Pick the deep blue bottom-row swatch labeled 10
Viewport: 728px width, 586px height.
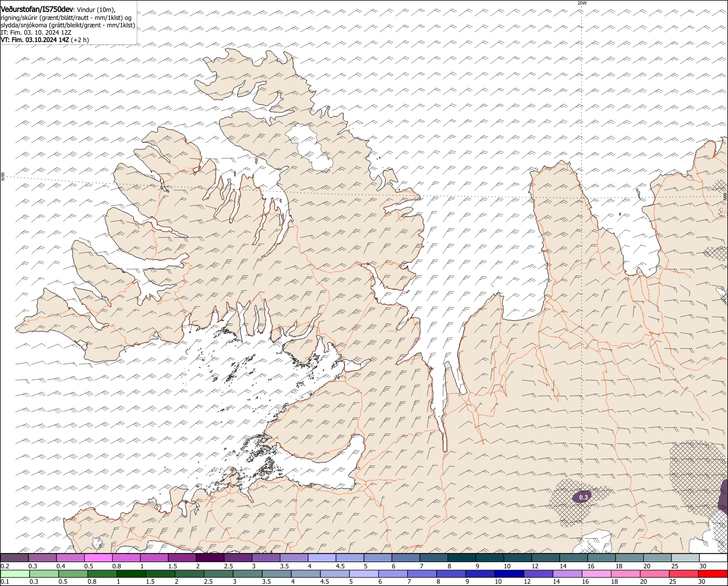[x=510, y=573]
